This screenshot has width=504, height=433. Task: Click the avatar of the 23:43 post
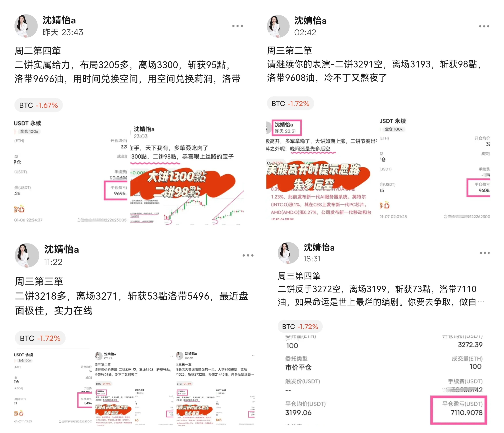[x=26, y=26]
